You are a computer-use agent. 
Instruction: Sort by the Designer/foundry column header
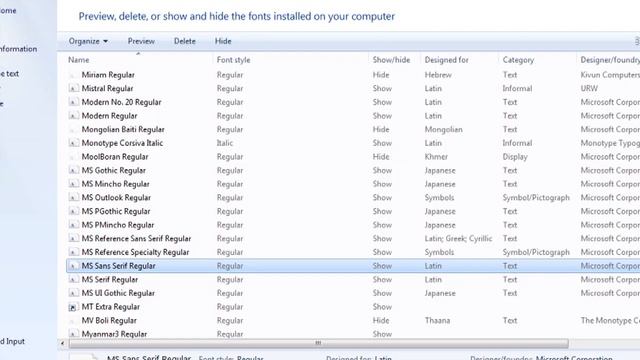[610, 60]
